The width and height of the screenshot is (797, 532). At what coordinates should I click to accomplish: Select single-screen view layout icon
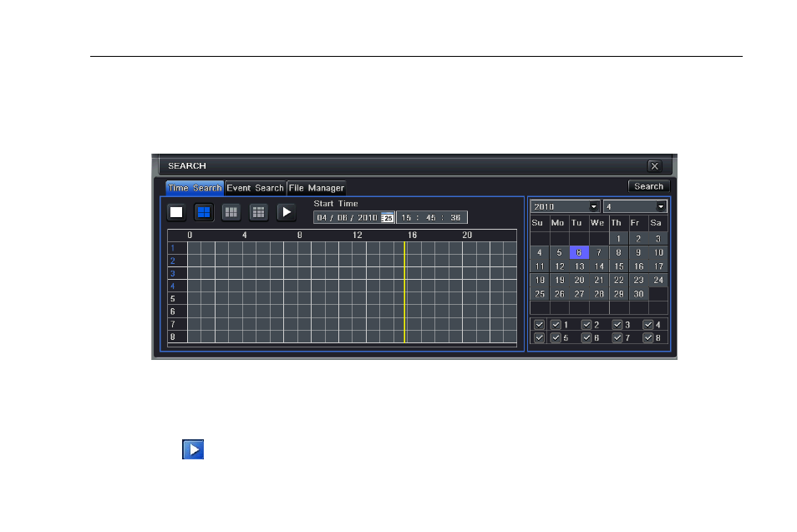click(x=176, y=212)
